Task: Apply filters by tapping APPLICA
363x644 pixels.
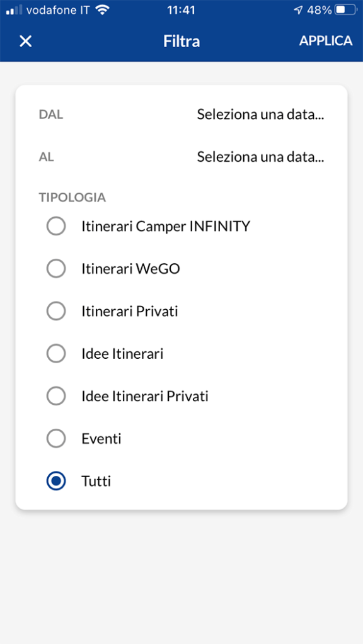Action: click(x=326, y=41)
